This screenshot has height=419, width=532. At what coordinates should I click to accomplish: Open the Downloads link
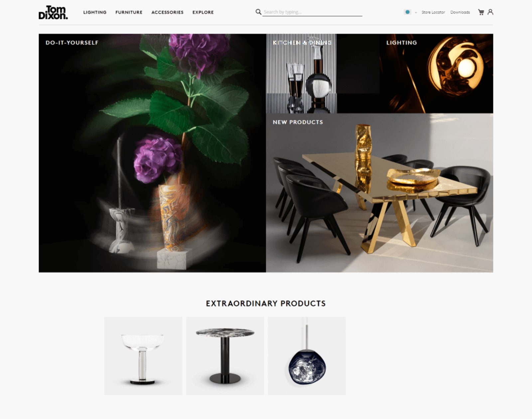point(460,12)
